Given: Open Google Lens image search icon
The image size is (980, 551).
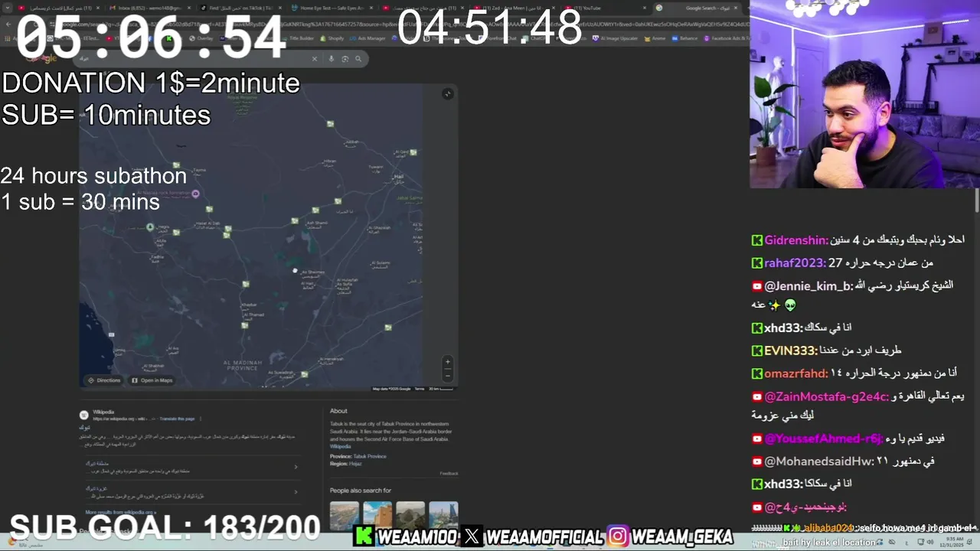Looking at the screenshot, I should [345, 59].
